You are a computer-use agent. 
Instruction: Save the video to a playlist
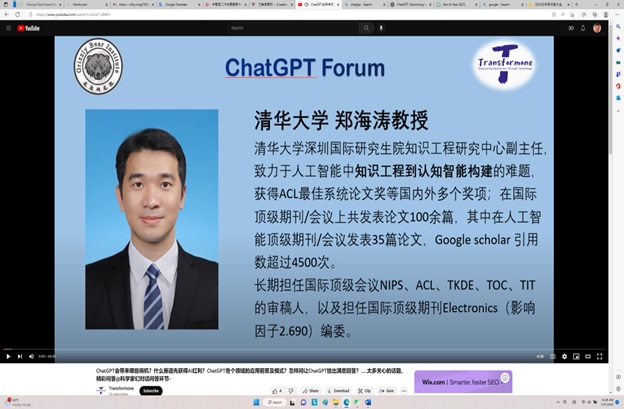click(386, 391)
